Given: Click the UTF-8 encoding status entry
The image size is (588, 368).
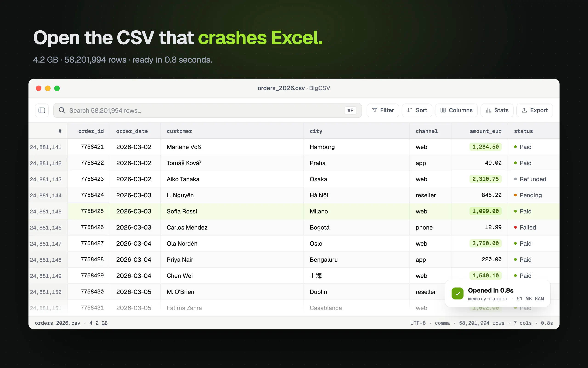Looking at the screenshot, I should tap(418, 323).
